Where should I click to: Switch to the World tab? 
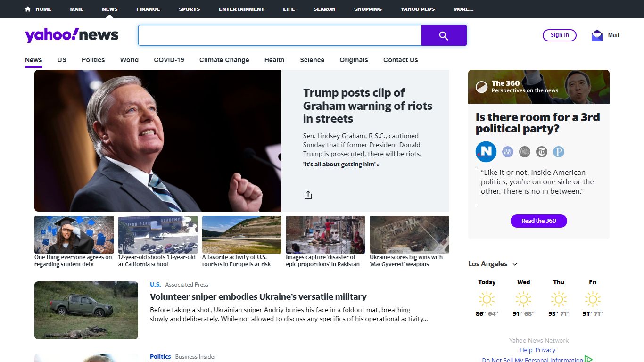tap(129, 60)
